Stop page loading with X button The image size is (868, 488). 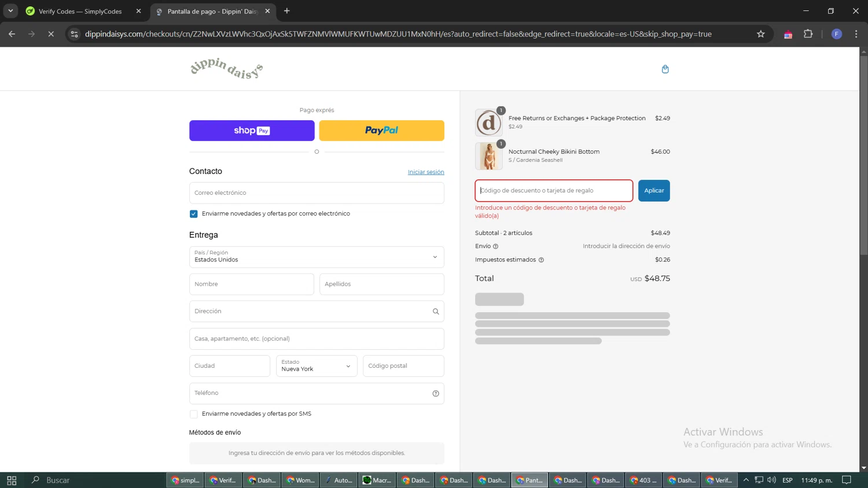pos(51,34)
